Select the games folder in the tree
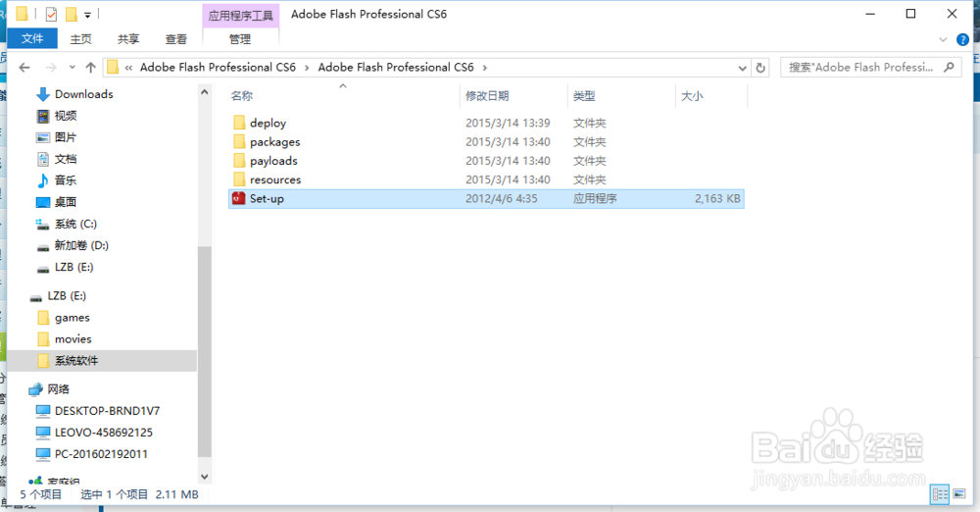This screenshot has width=980, height=512. (x=72, y=318)
